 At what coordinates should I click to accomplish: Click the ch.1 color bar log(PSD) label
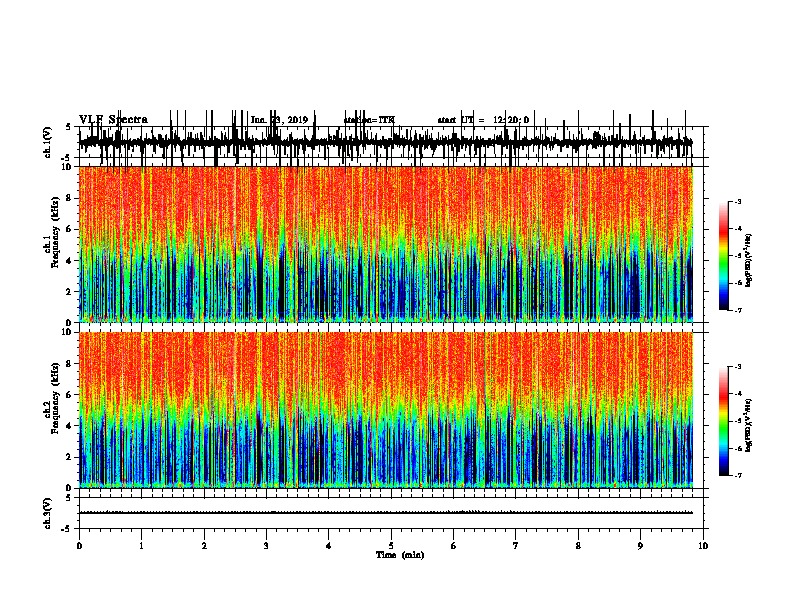click(x=748, y=260)
